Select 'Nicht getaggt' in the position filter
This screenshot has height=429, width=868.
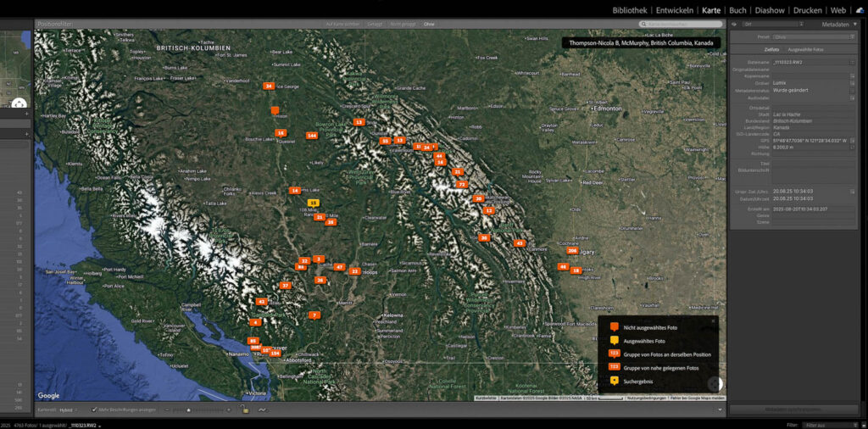point(403,25)
